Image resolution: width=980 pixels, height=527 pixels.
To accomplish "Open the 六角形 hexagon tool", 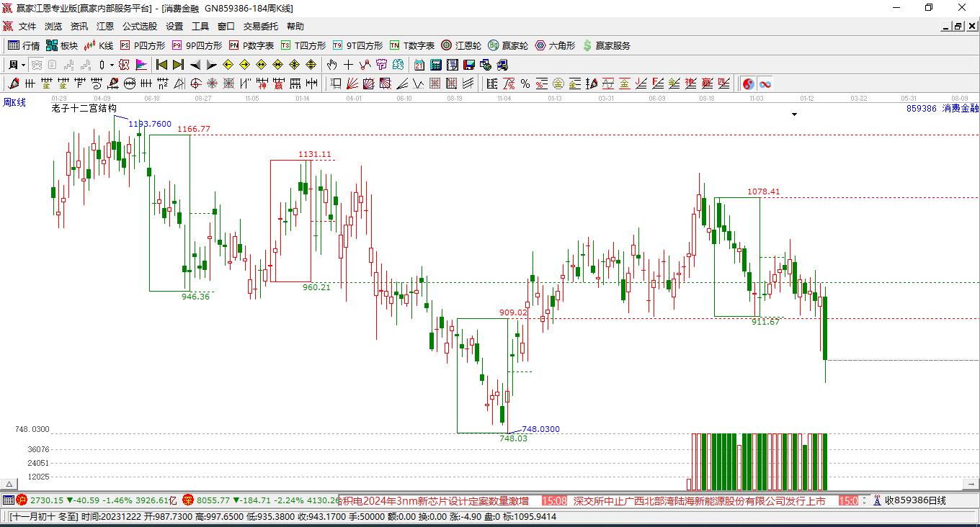I will 555,45.
